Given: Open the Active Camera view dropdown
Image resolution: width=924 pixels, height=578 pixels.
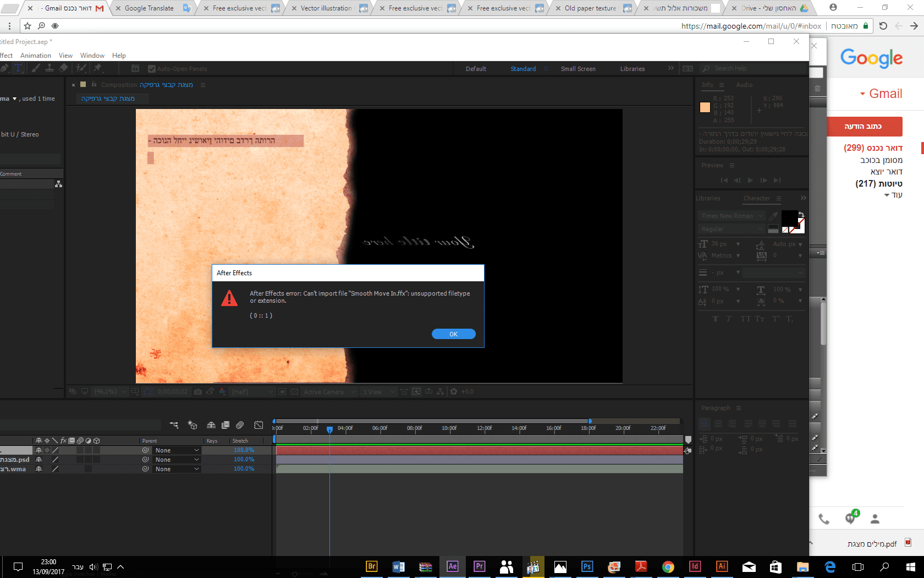Looking at the screenshot, I should 329,392.
